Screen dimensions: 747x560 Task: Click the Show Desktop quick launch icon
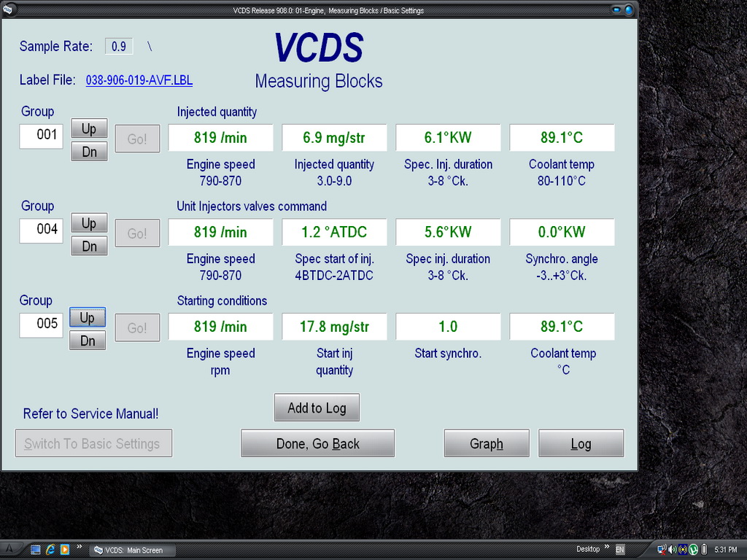pyautogui.click(x=36, y=550)
